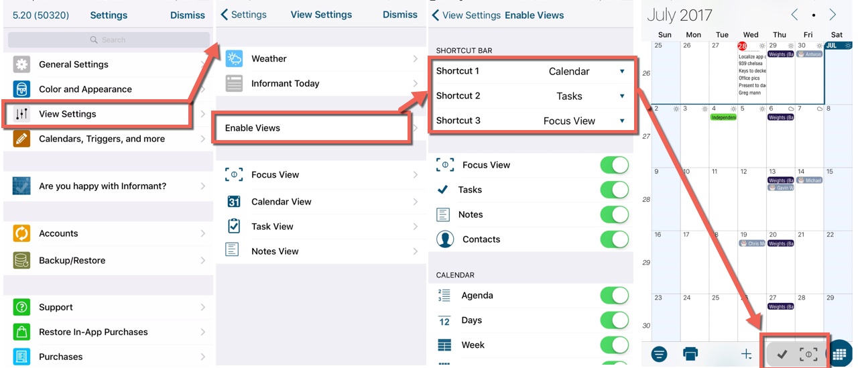The width and height of the screenshot is (868, 368).
Task: Tap the Calendar View icon
Action: point(234,202)
